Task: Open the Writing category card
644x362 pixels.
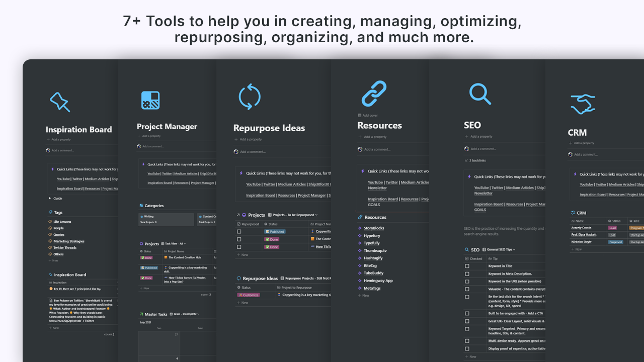Action: [167, 219]
